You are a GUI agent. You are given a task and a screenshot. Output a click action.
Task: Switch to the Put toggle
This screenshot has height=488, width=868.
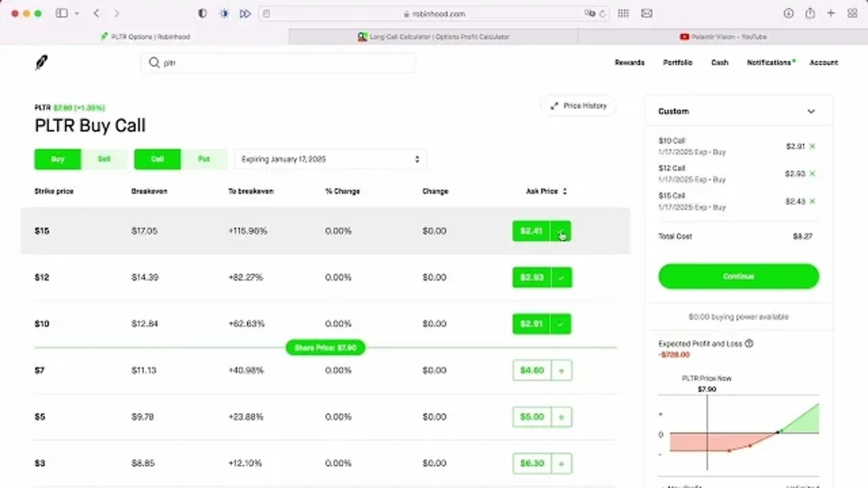[x=203, y=159]
